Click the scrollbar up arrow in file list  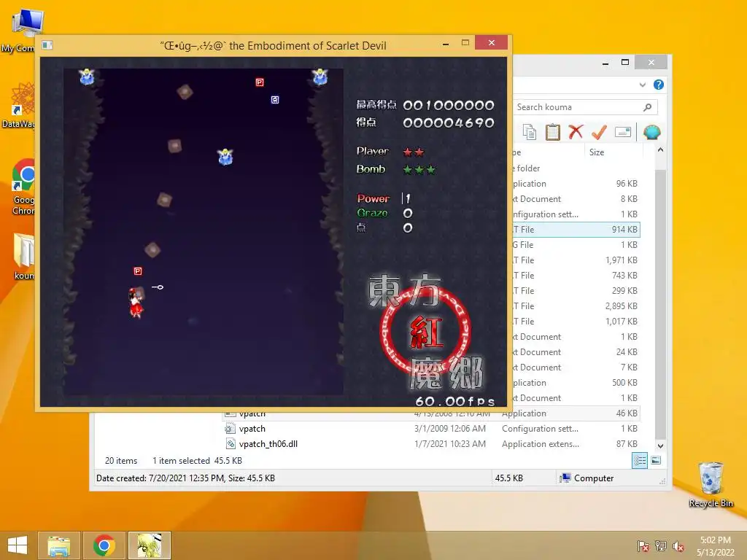click(660, 150)
